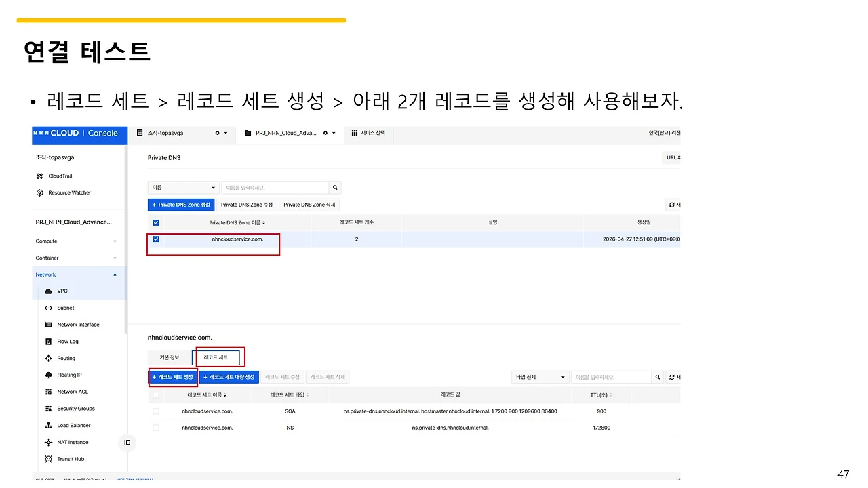Click the Security Groups icon
Image resolution: width=868 pixels, height=488 pixels.
48,409
